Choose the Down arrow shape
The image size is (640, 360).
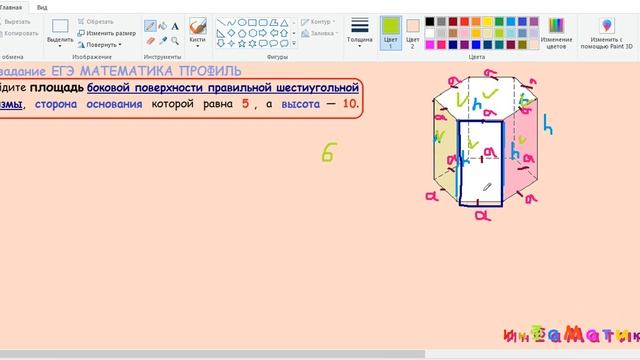(221, 43)
